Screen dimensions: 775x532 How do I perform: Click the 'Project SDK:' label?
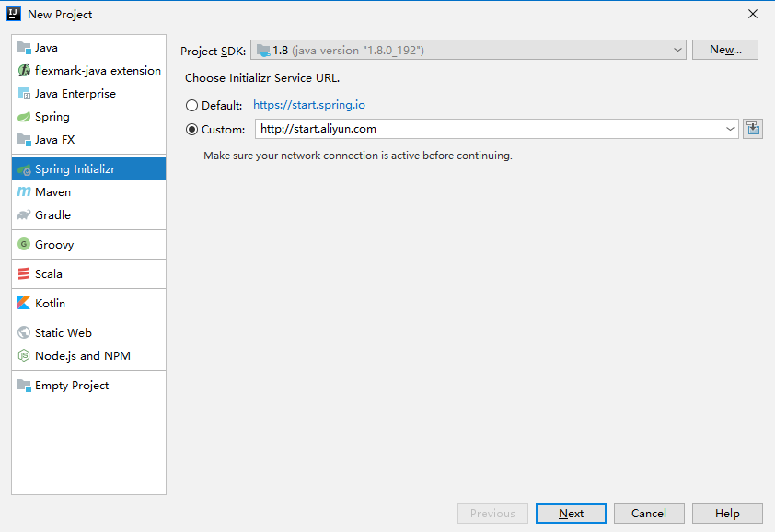(213, 52)
